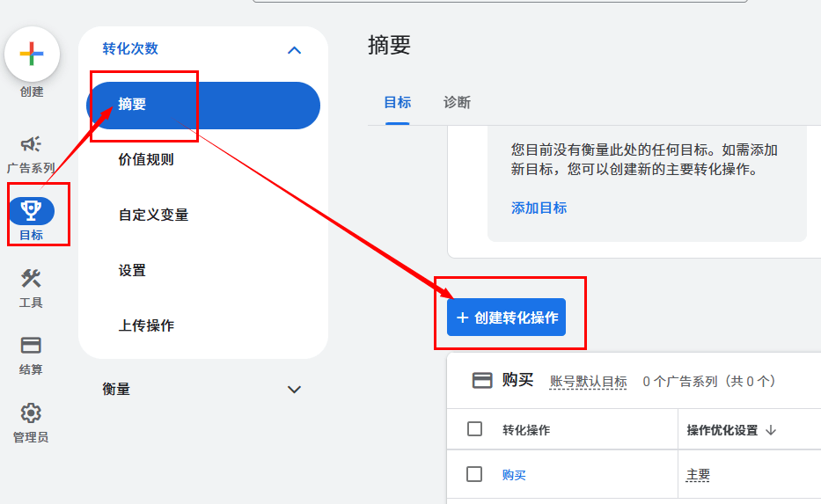Switch to the 诊断 tab
The width and height of the screenshot is (821, 504).
tap(457, 102)
